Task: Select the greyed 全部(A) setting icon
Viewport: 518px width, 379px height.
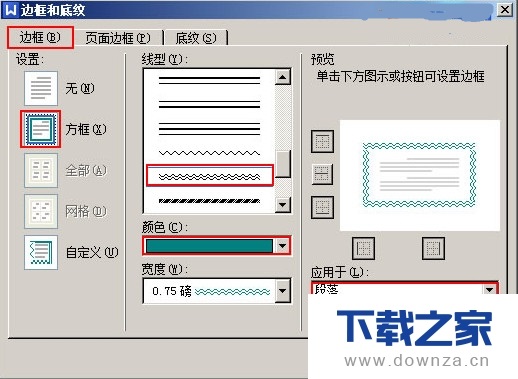Action: [x=41, y=170]
